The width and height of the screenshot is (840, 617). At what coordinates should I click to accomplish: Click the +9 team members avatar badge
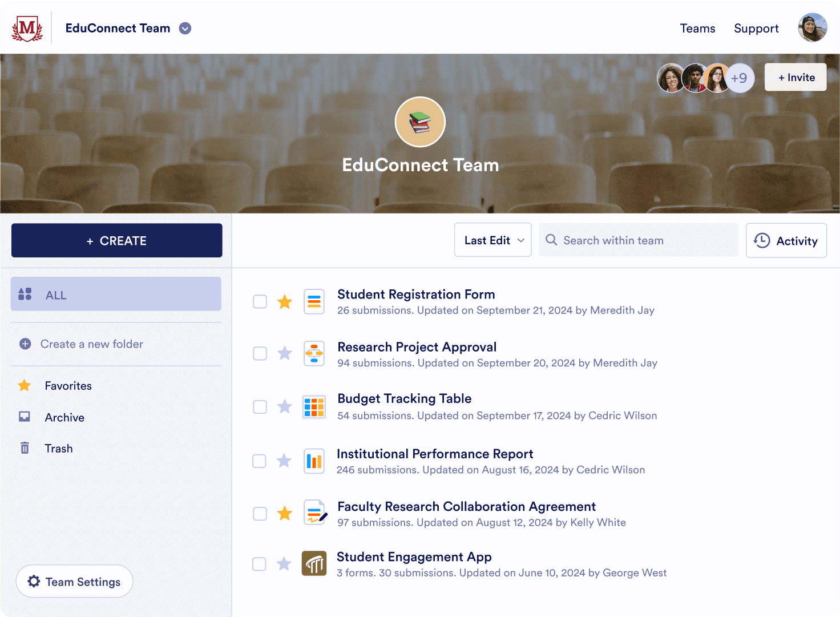coord(740,78)
